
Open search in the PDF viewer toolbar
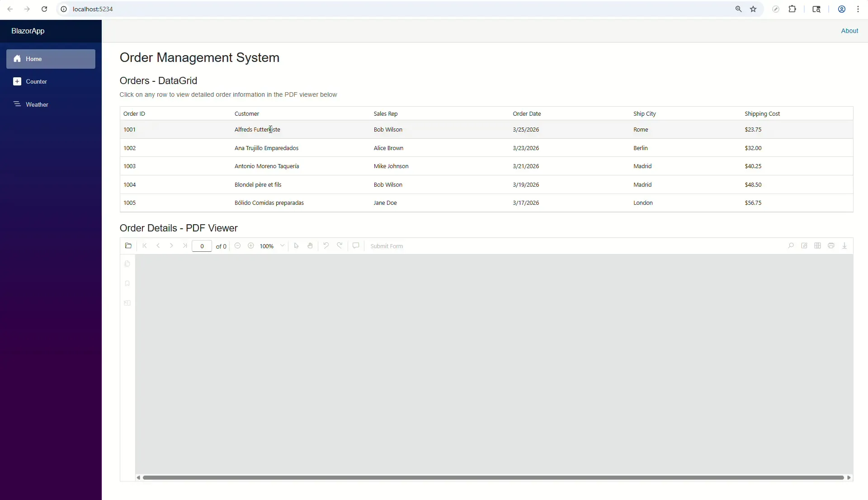click(791, 246)
